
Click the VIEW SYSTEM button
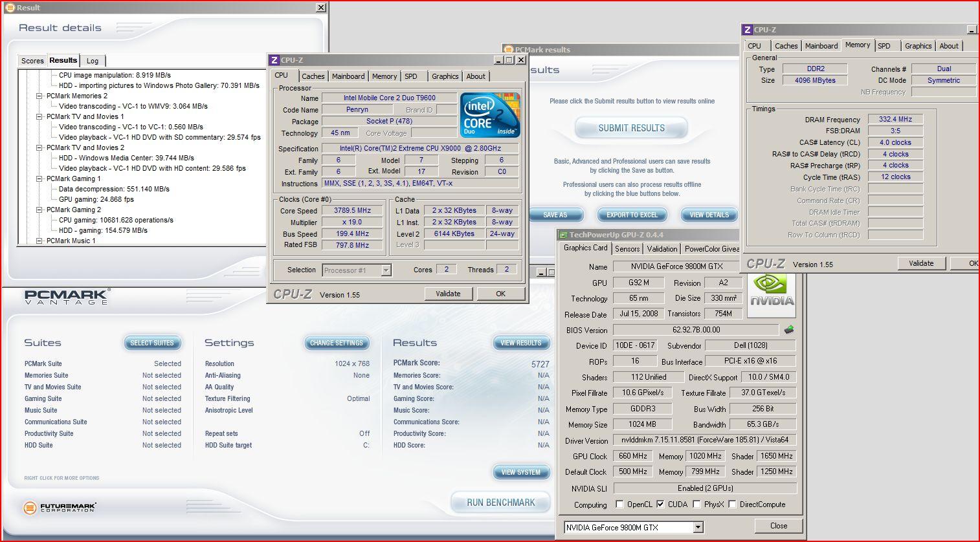pos(521,472)
